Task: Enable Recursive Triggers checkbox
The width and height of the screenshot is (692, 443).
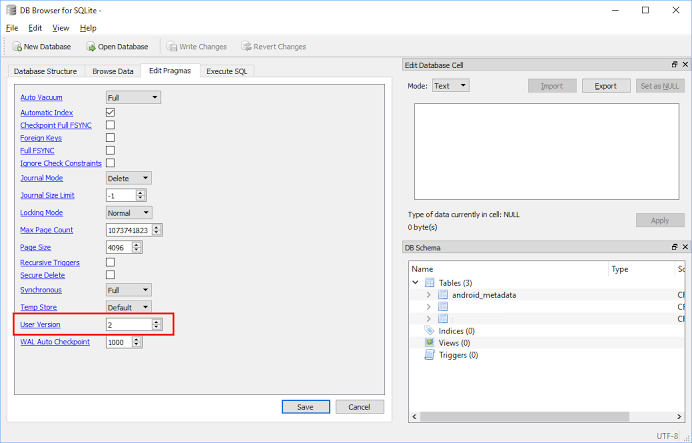Action: (x=110, y=262)
